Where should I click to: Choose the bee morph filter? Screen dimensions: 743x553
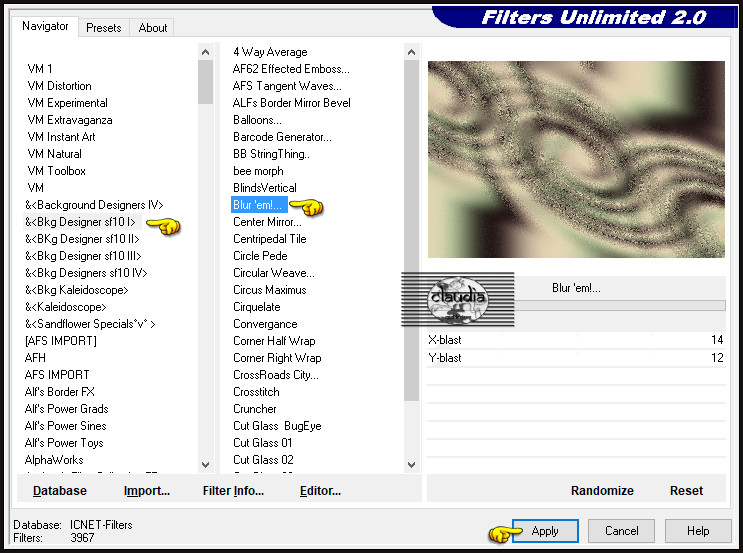(x=258, y=171)
